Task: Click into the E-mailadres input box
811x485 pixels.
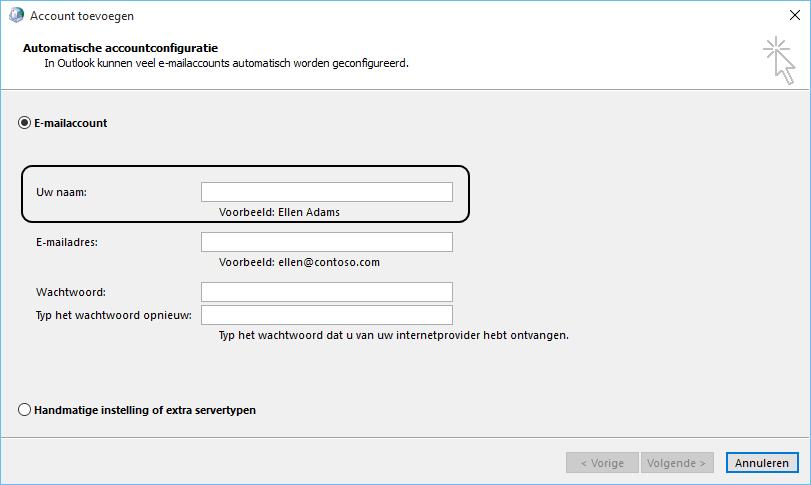Action: 326,242
